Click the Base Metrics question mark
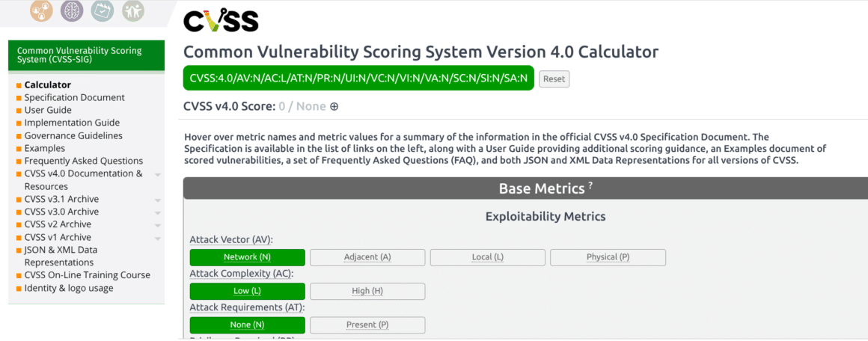Screen dimensions: 868x341 coord(590,186)
